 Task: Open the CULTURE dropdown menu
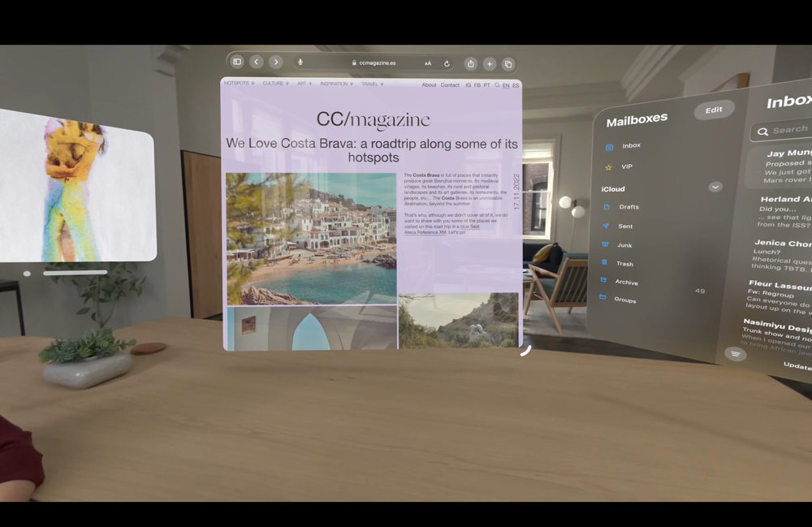[x=274, y=83]
